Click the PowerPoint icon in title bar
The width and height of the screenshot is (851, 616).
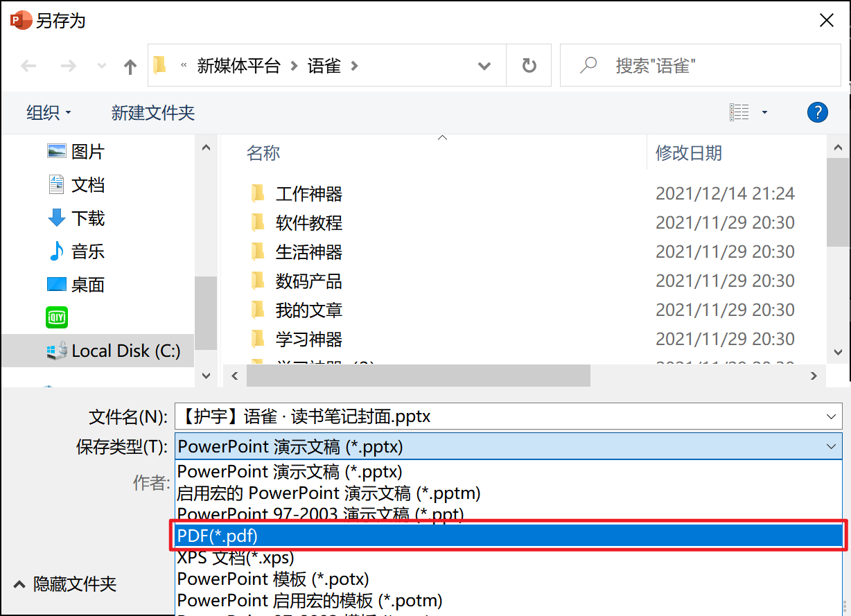[x=20, y=20]
